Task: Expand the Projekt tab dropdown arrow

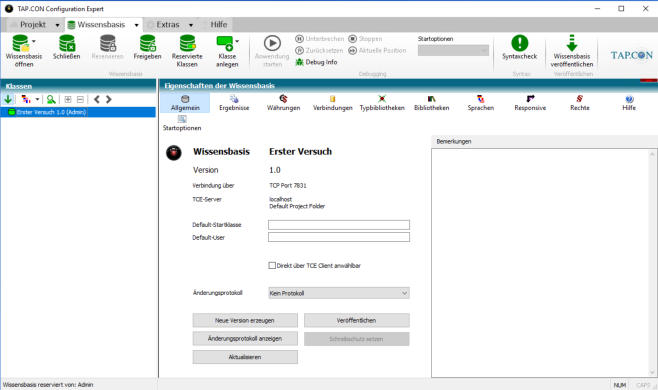Action: point(57,25)
